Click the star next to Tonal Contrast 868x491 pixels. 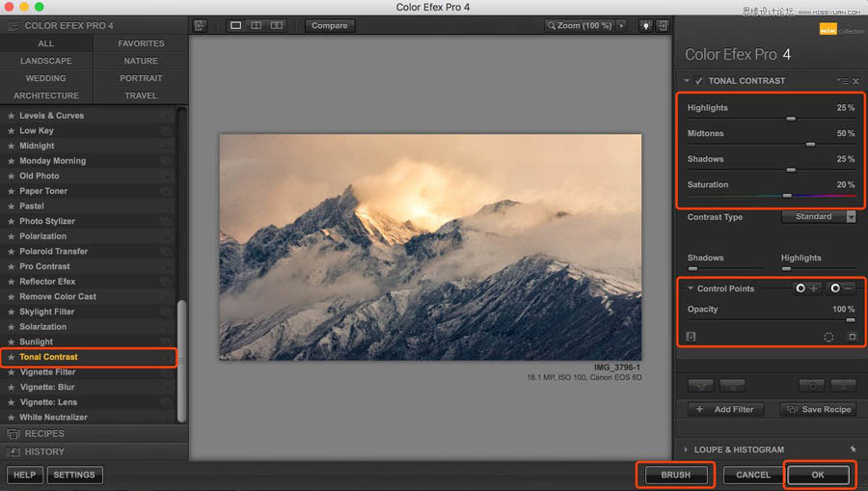point(11,357)
